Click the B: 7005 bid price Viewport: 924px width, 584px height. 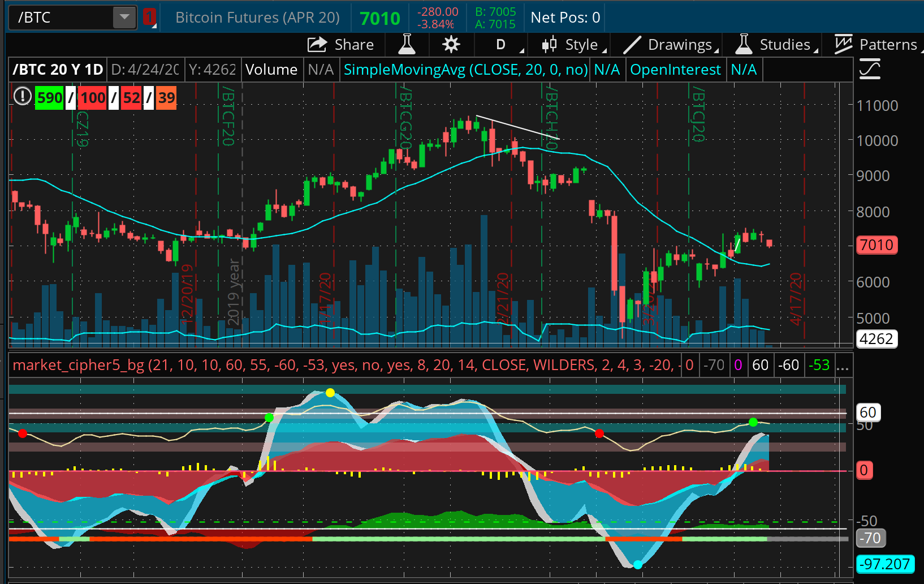coord(495,12)
